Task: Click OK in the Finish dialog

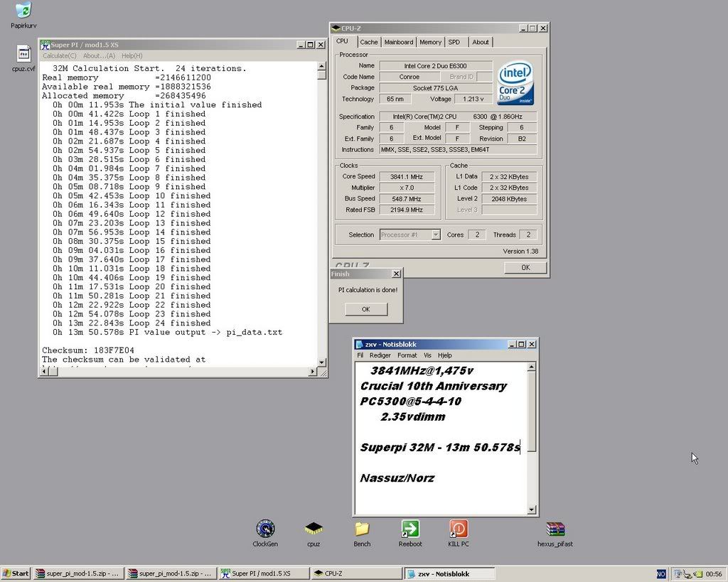Action: point(366,309)
